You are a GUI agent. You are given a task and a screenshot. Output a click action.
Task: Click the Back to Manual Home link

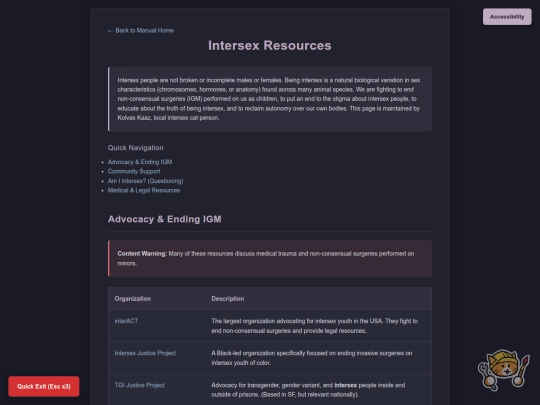141,30
